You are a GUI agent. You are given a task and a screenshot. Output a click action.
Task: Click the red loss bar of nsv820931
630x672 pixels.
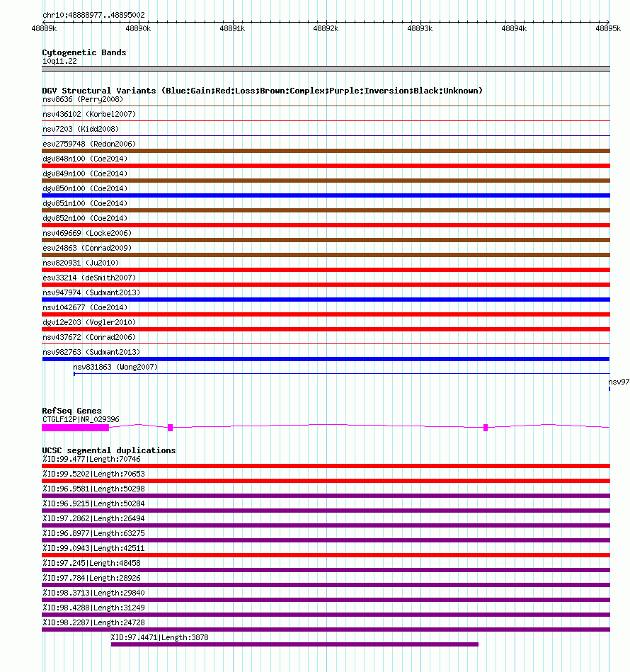click(x=326, y=270)
